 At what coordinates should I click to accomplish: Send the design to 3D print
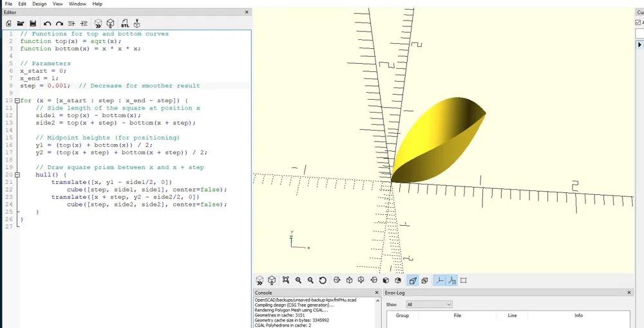(137, 23)
